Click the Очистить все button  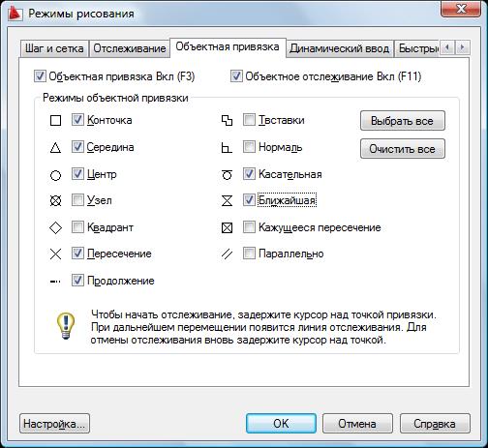tap(403, 149)
